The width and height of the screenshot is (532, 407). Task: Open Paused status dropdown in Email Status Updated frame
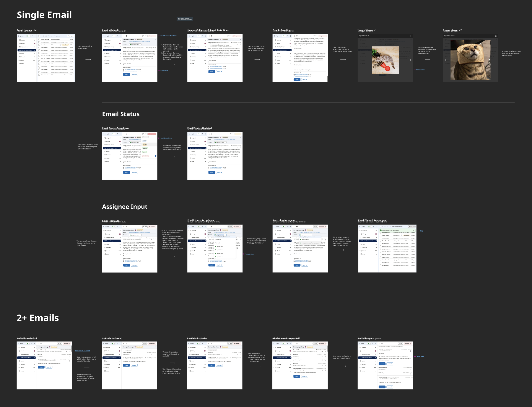pos(238,134)
